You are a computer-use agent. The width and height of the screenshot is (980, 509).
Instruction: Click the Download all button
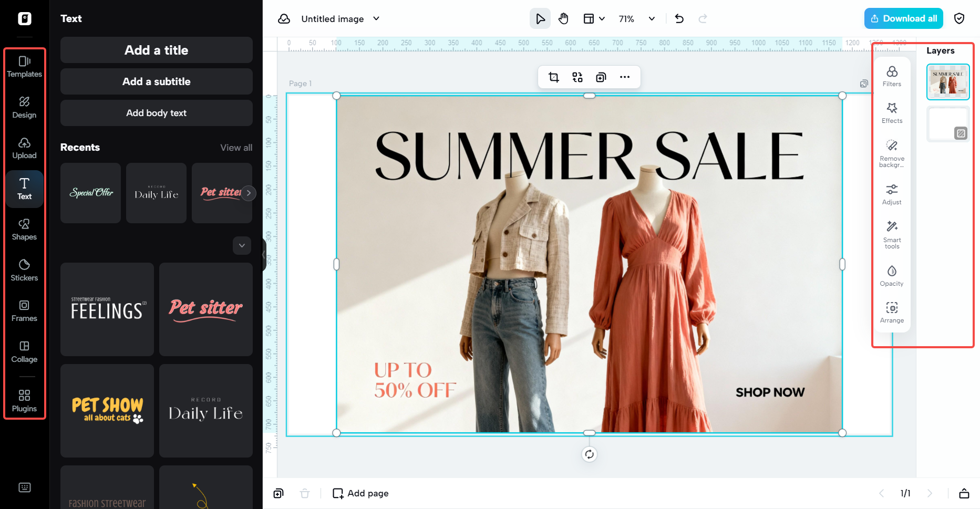903,19
